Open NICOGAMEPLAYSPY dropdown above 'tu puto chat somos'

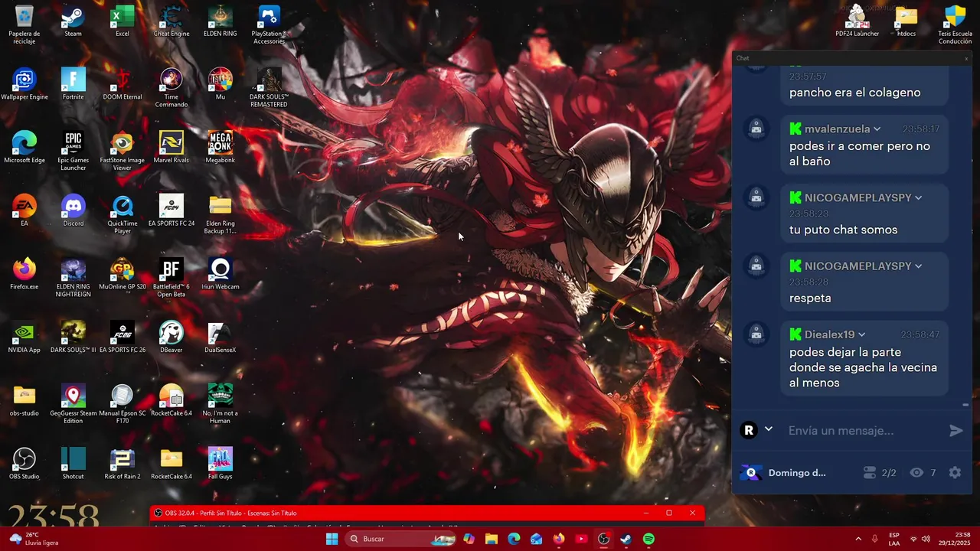point(919,198)
